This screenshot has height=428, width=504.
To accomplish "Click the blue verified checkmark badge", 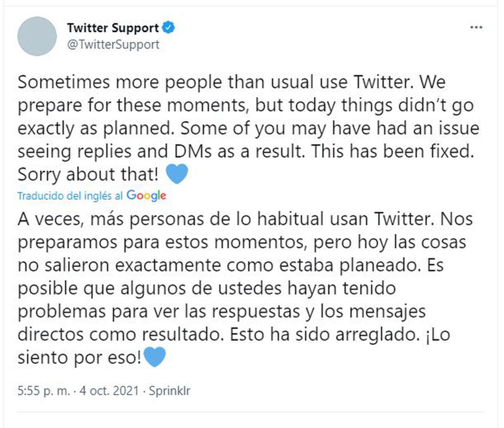I will point(168,28).
